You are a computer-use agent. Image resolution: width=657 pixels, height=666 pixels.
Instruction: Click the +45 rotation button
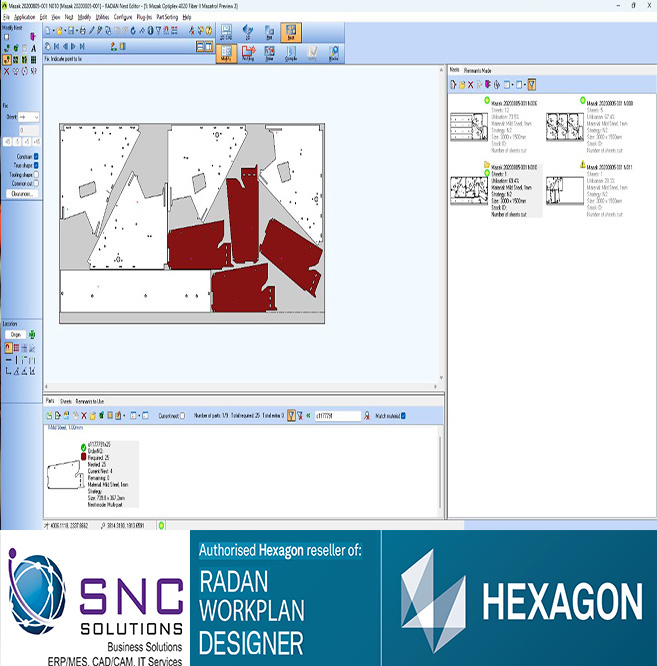(37, 142)
